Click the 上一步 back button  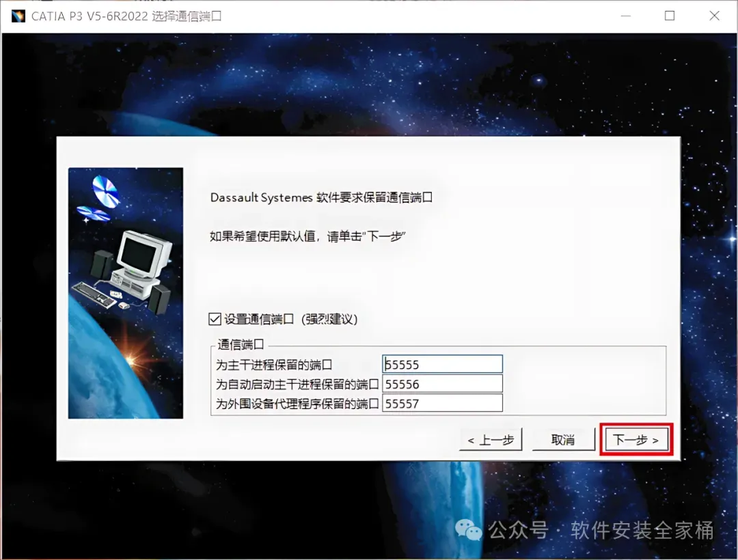point(491,440)
